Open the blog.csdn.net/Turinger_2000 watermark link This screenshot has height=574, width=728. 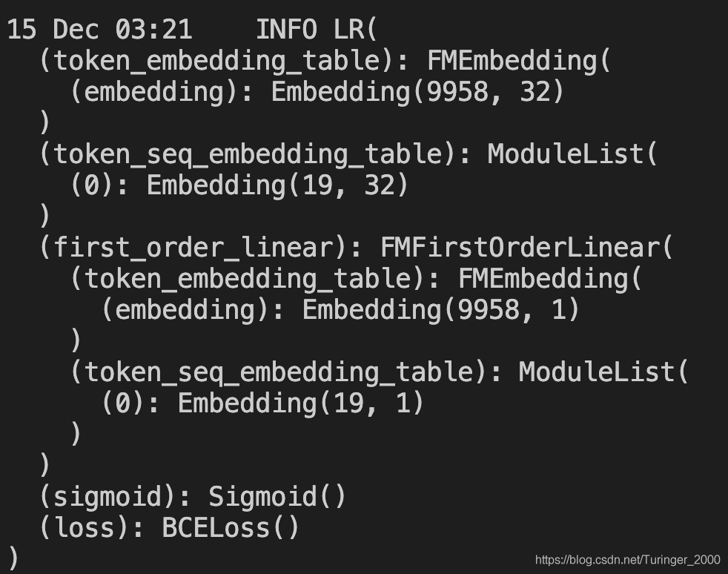click(628, 560)
